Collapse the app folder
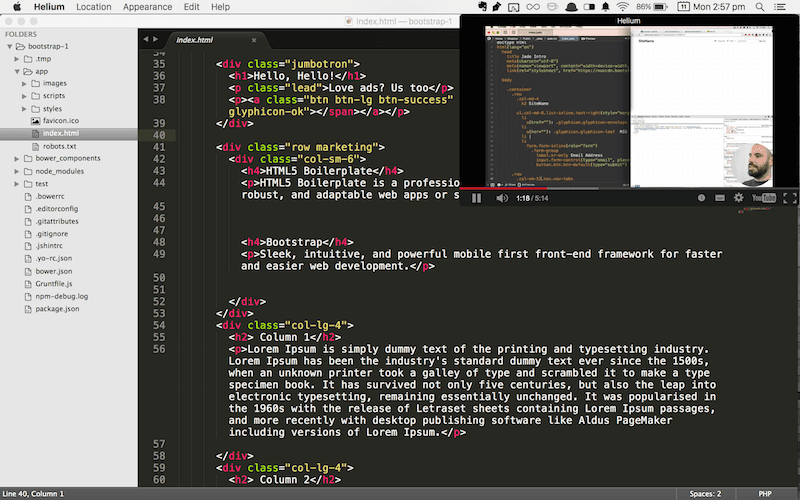This screenshot has height=500, width=800. [17, 71]
